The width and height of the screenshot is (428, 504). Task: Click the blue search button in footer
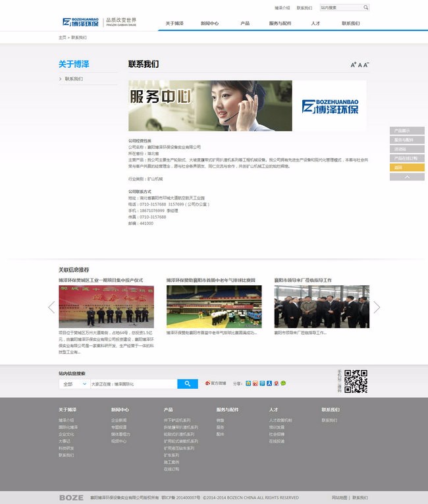click(x=188, y=384)
